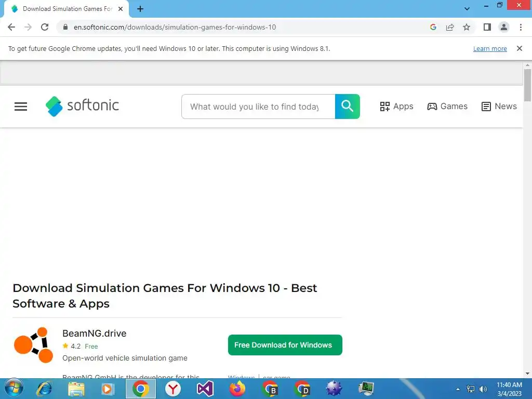The width and height of the screenshot is (532, 399).
Task: Share this page via share icon
Action: point(450,27)
